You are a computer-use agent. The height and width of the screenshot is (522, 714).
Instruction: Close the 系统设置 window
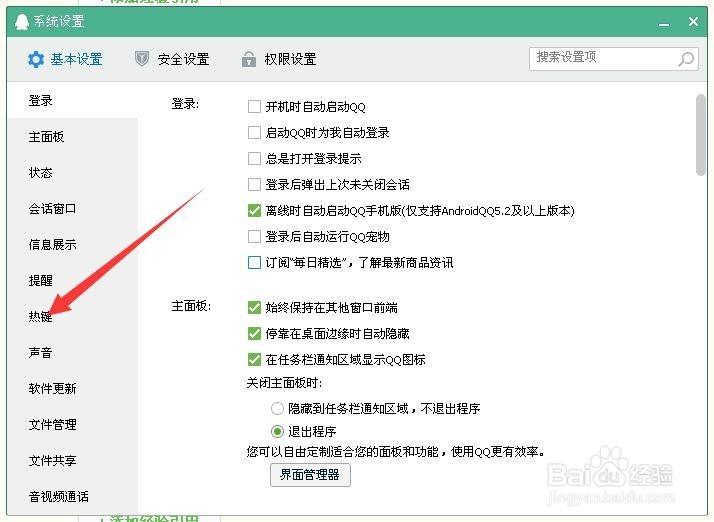coord(694,21)
